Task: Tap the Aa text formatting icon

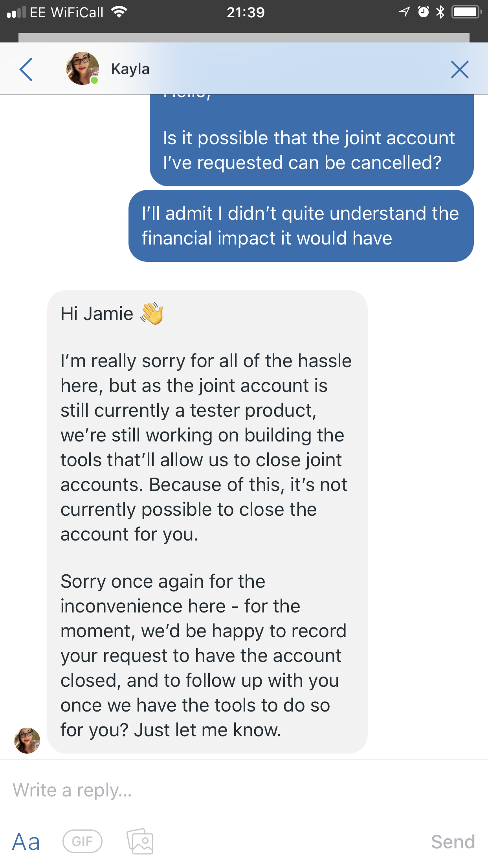Action: pos(26,842)
